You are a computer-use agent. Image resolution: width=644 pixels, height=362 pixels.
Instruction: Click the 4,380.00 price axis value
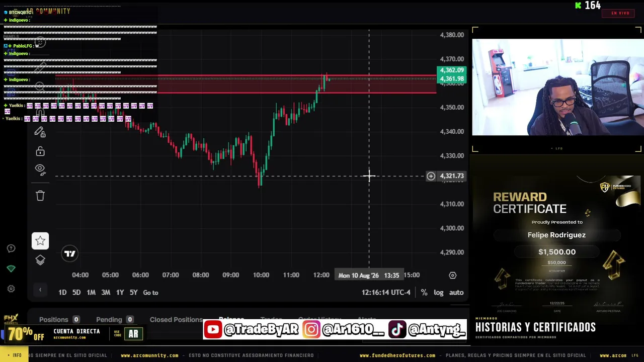pyautogui.click(x=452, y=35)
